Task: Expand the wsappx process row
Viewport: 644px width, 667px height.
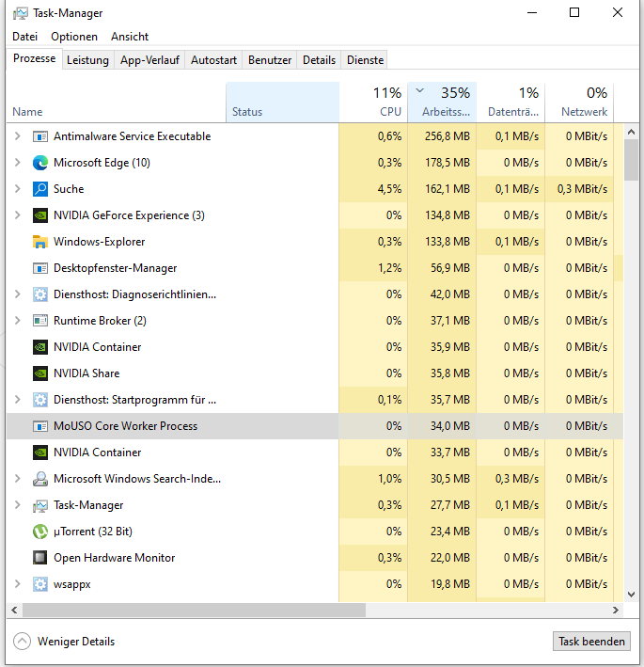Action: click(x=18, y=584)
